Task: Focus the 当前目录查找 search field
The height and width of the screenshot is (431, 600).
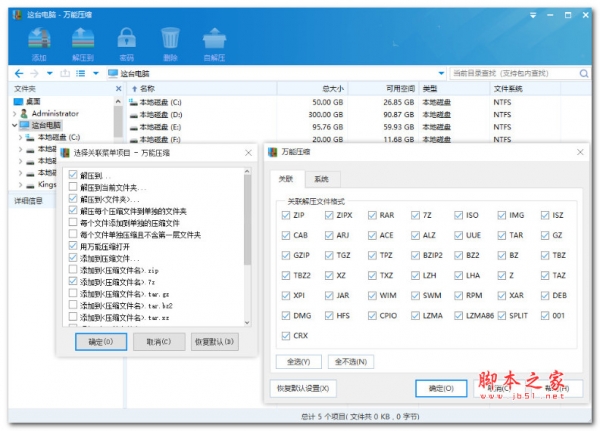Action: (515, 73)
